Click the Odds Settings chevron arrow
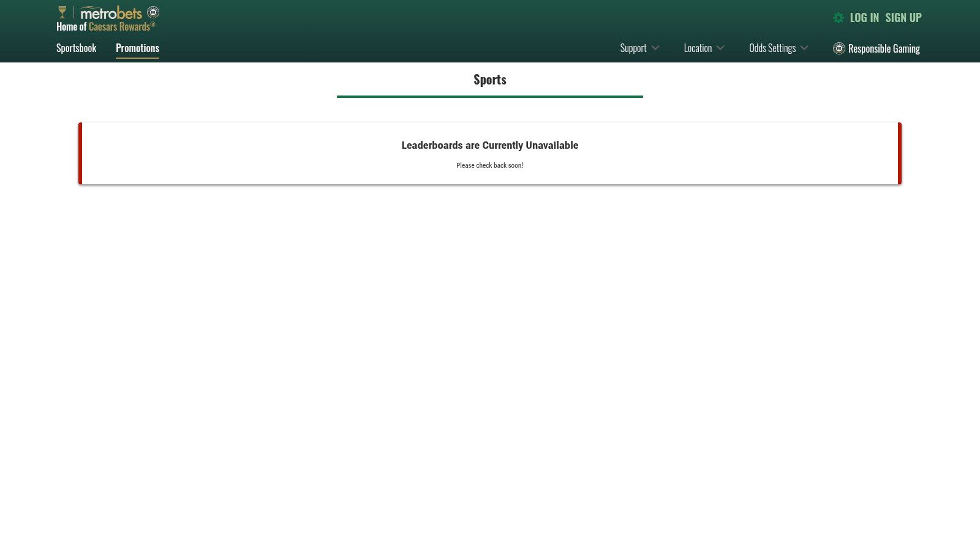 [x=804, y=48]
